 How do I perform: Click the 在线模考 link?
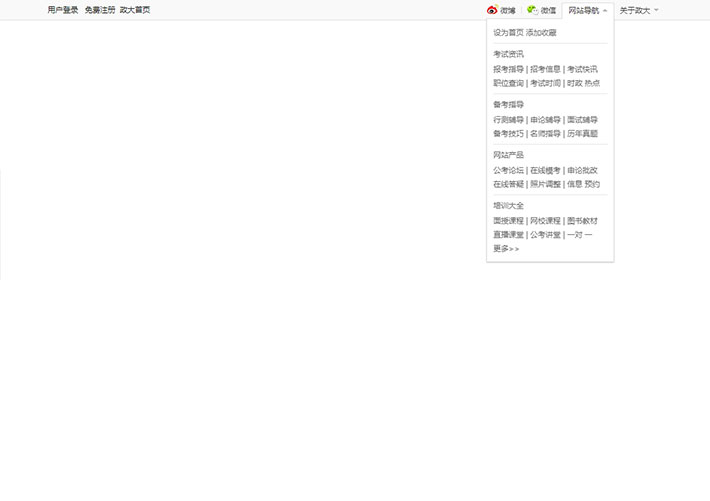click(x=545, y=171)
